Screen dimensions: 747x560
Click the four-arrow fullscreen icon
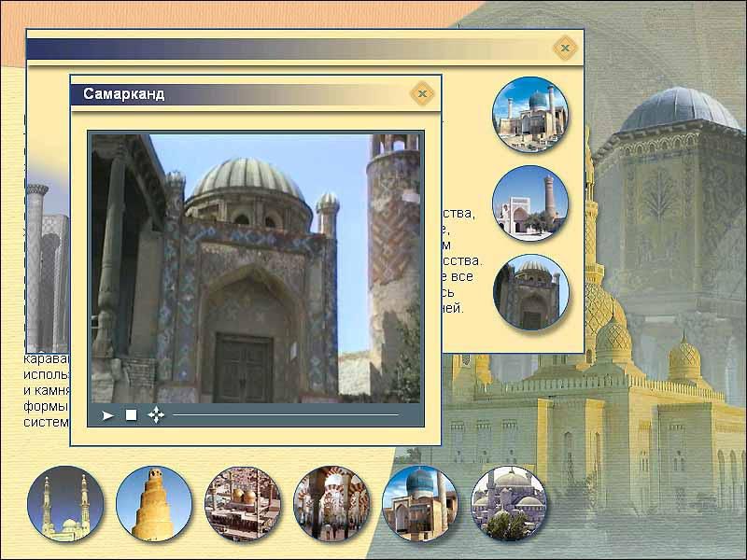156,415
